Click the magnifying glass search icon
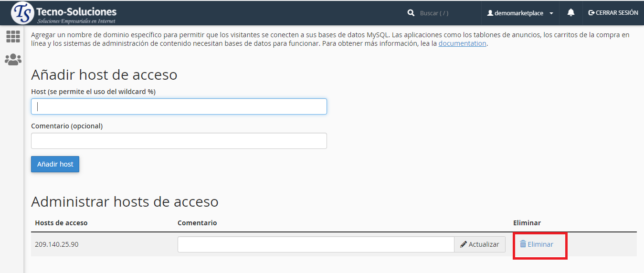This screenshot has width=644, height=273. pos(411,13)
